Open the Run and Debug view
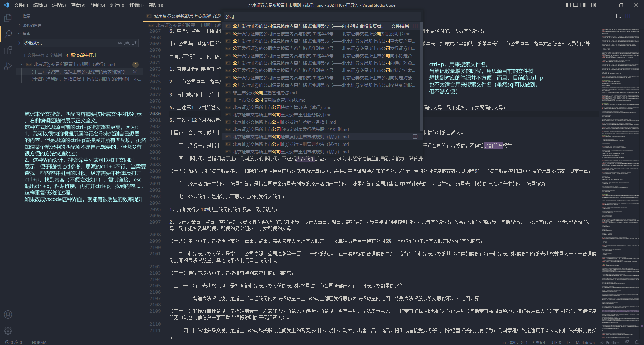Viewport: 644px width, 345px height. [x=8, y=67]
